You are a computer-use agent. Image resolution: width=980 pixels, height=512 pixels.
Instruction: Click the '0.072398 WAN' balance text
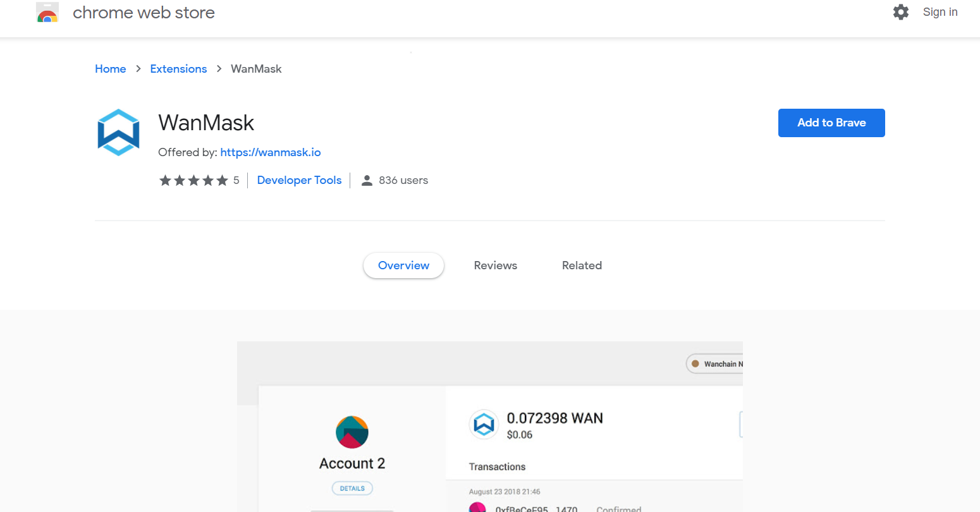point(555,418)
